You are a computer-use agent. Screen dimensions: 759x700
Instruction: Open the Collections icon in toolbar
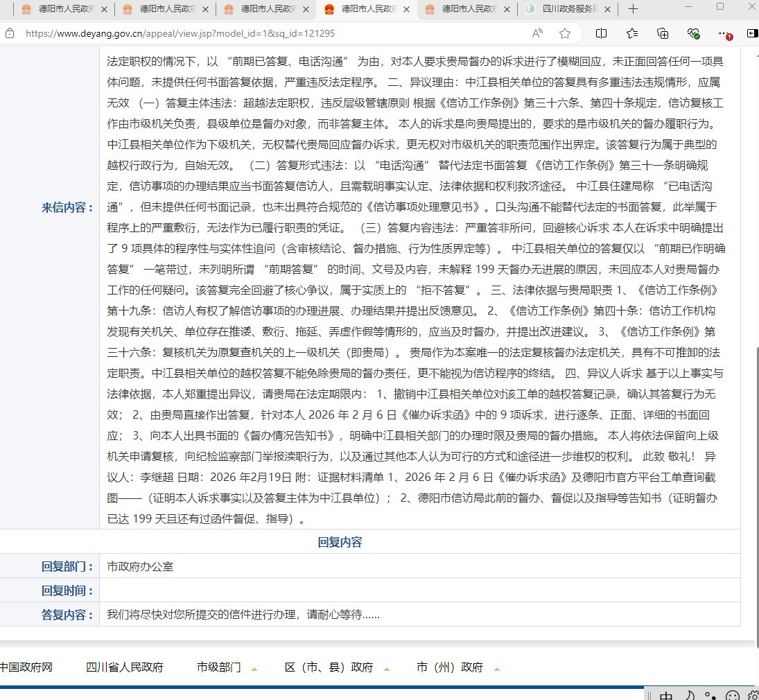click(663, 33)
